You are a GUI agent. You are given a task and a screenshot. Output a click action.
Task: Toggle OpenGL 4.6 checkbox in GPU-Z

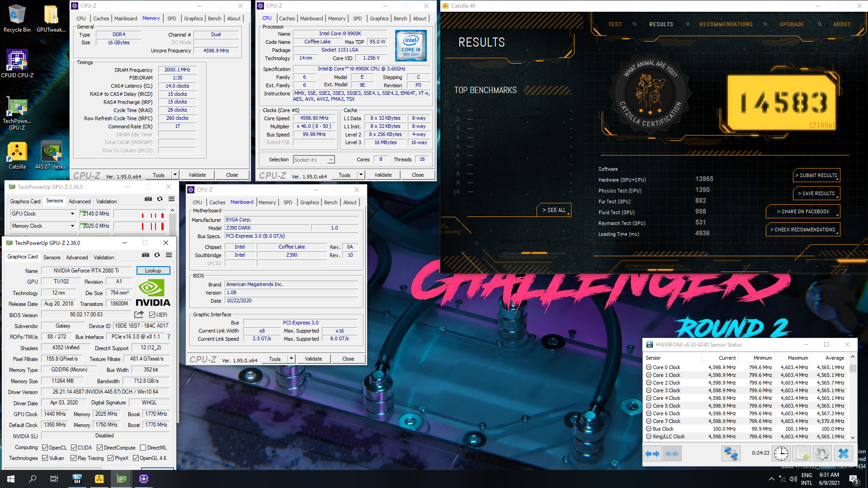tap(136, 458)
